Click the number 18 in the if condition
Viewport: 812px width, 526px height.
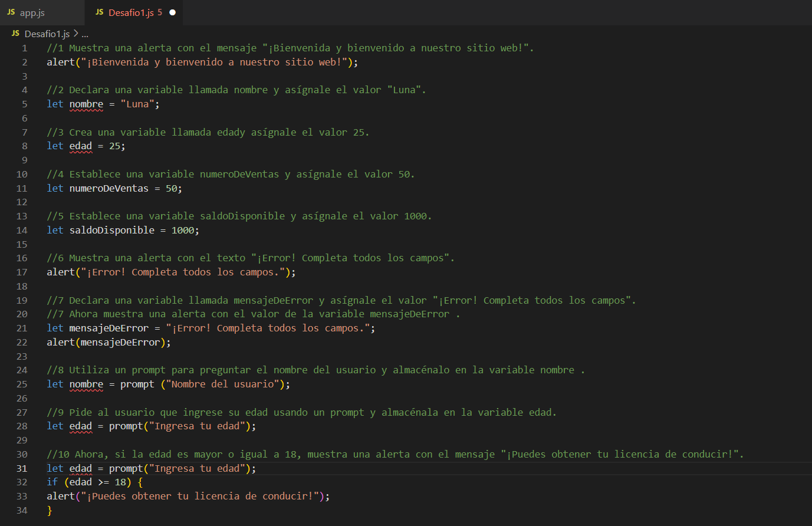(x=120, y=482)
